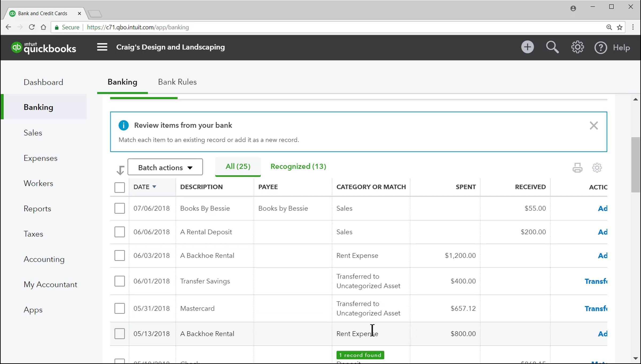Toggle the select-all checkbox in table header
The height and width of the screenshot is (364, 641).
119,187
